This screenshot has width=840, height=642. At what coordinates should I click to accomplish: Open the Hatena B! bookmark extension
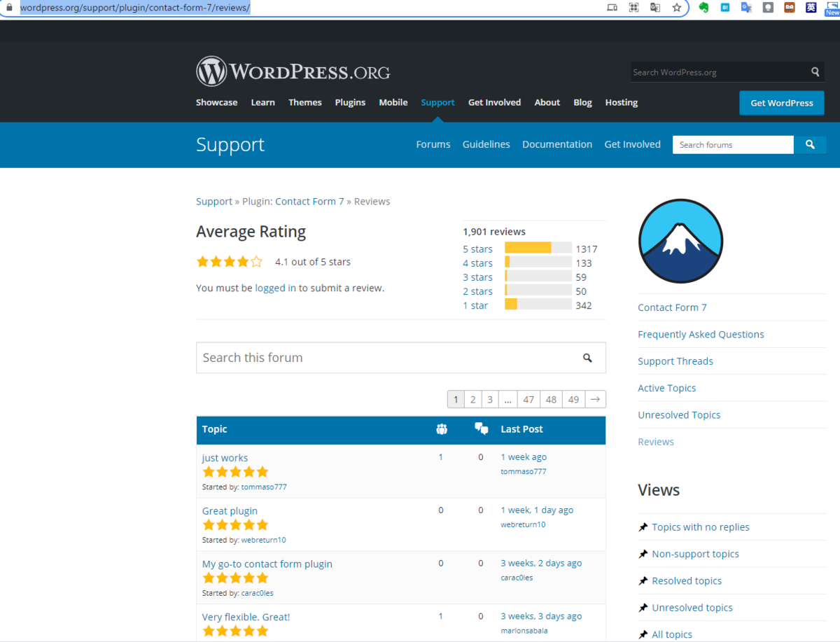tap(725, 8)
